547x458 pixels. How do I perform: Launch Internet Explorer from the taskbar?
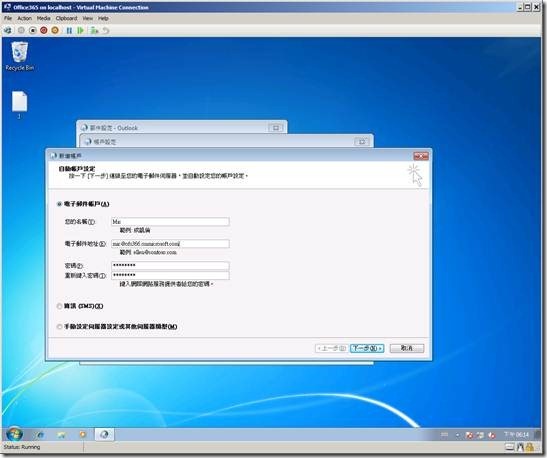click(x=40, y=435)
